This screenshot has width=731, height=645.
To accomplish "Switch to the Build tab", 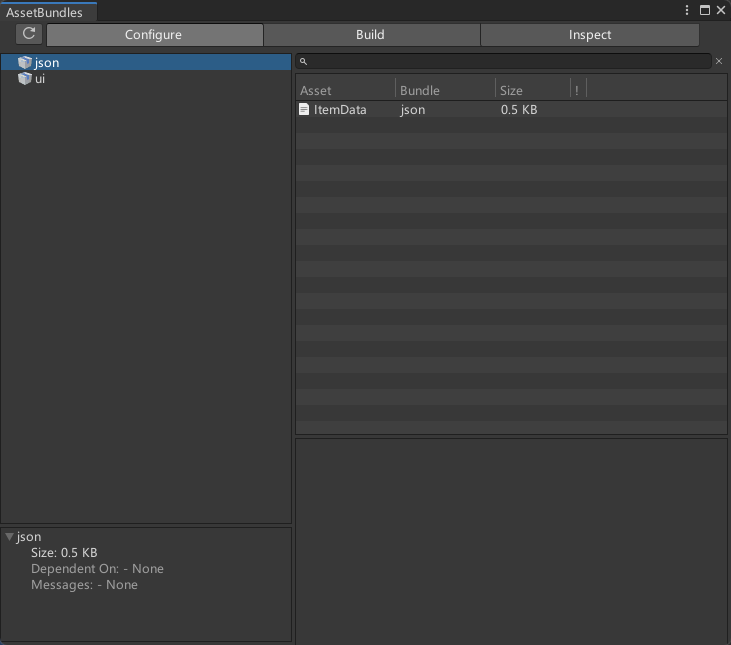I will click(x=371, y=35).
